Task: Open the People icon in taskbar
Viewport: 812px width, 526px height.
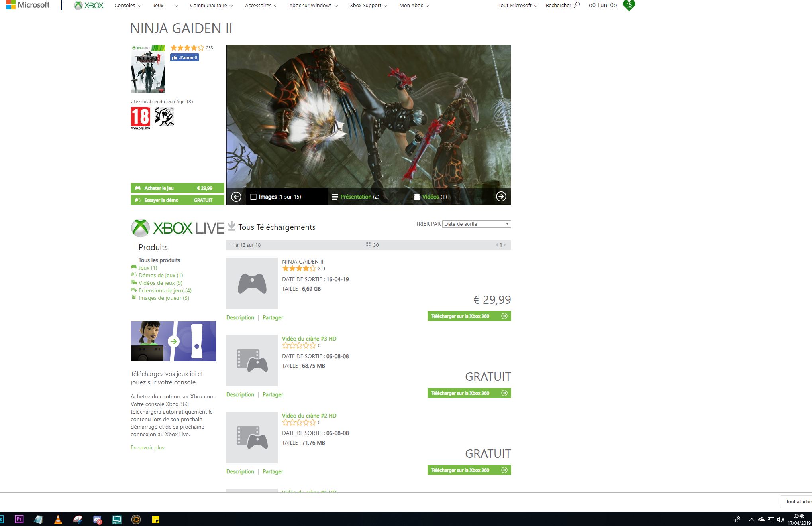Action: (737, 520)
